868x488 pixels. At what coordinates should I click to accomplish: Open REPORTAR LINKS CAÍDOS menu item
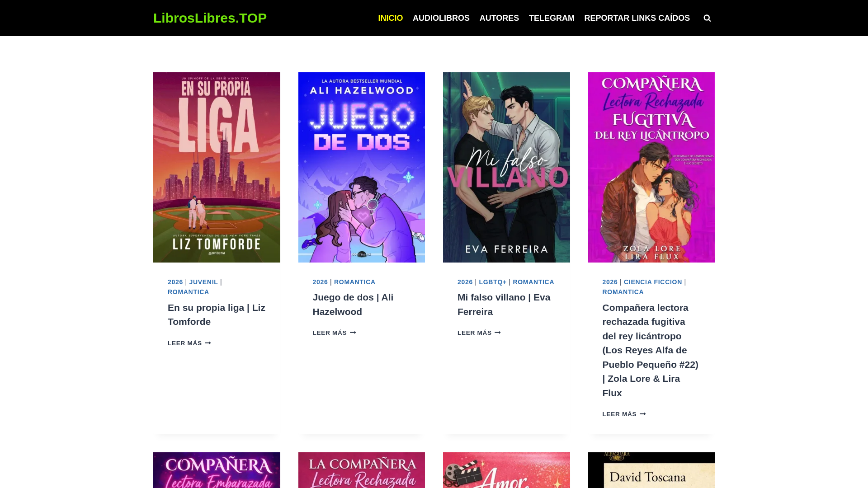pos(637,18)
